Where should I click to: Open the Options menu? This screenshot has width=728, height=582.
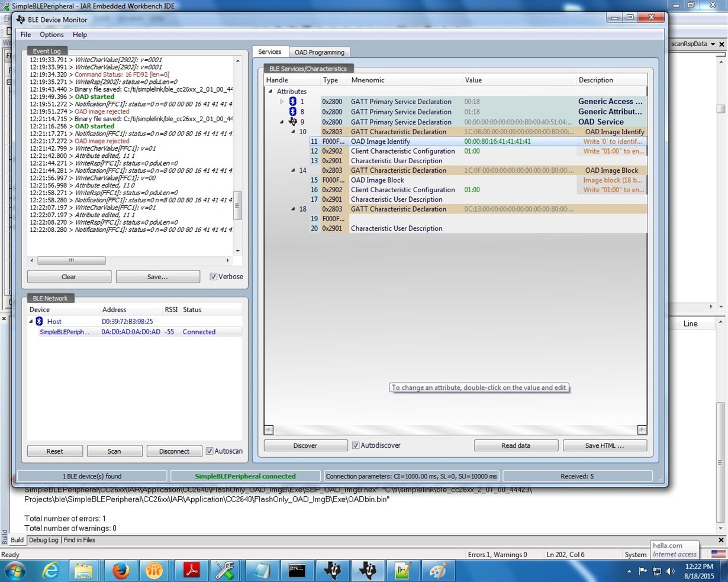click(51, 35)
